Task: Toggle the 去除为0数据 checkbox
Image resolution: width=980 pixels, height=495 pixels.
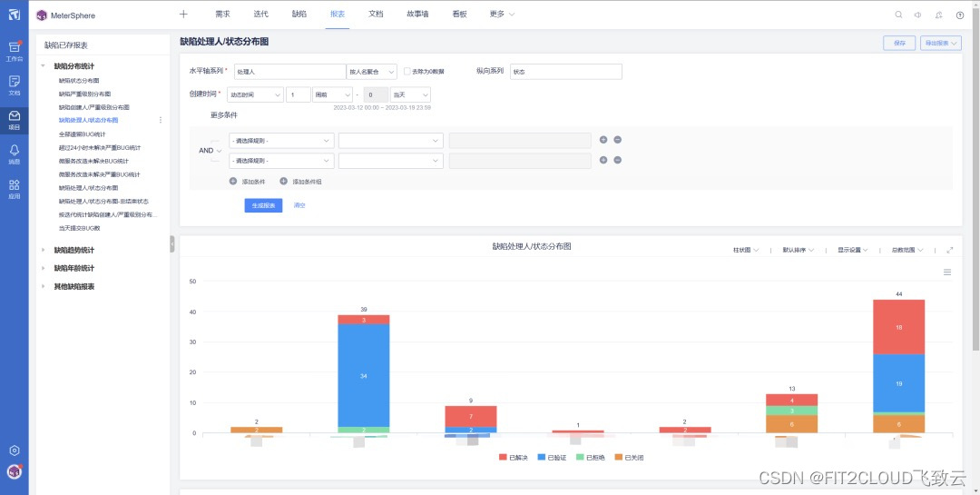Action: point(407,72)
